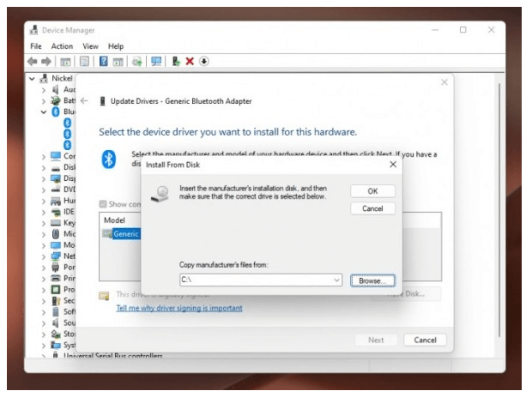The image size is (532, 397).
Task: Click the Back arrow in Device Manager toolbar
Action: point(33,62)
